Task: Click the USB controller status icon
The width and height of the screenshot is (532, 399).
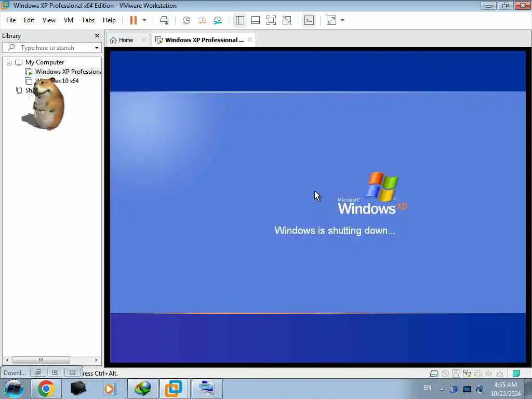Action: pyautogui.click(x=500, y=374)
